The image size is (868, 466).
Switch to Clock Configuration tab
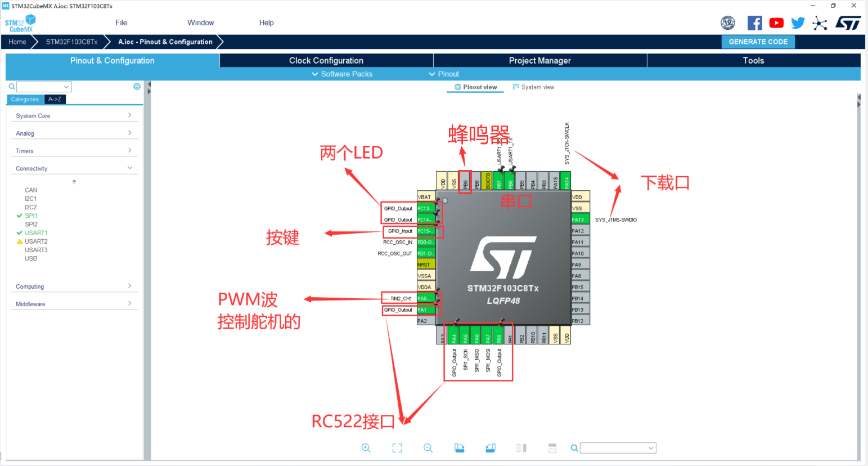(326, 60)
